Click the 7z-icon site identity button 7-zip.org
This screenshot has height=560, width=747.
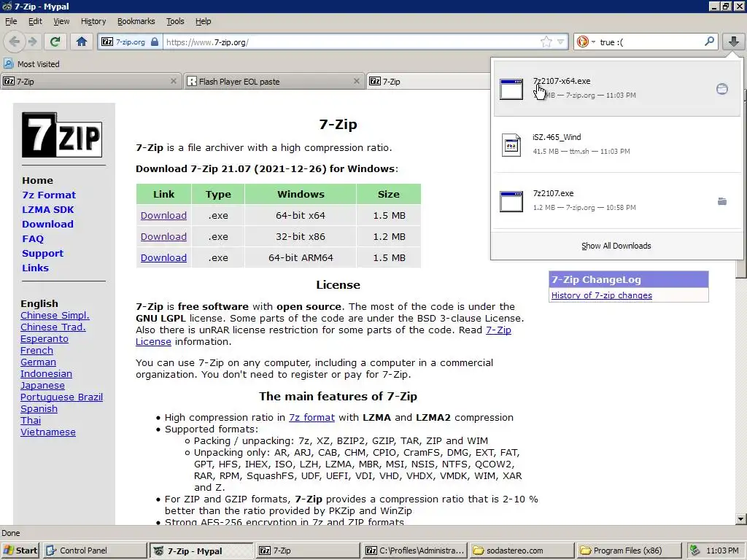tap(130, 42)
